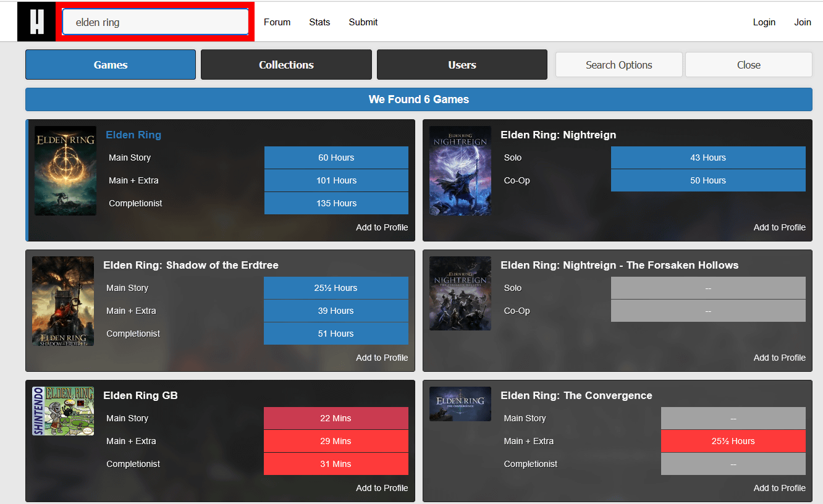Screen dimensions: 823x504
Task: Click the Elden Ring cover art thumbnail
Action: click(x=65, y=171)
